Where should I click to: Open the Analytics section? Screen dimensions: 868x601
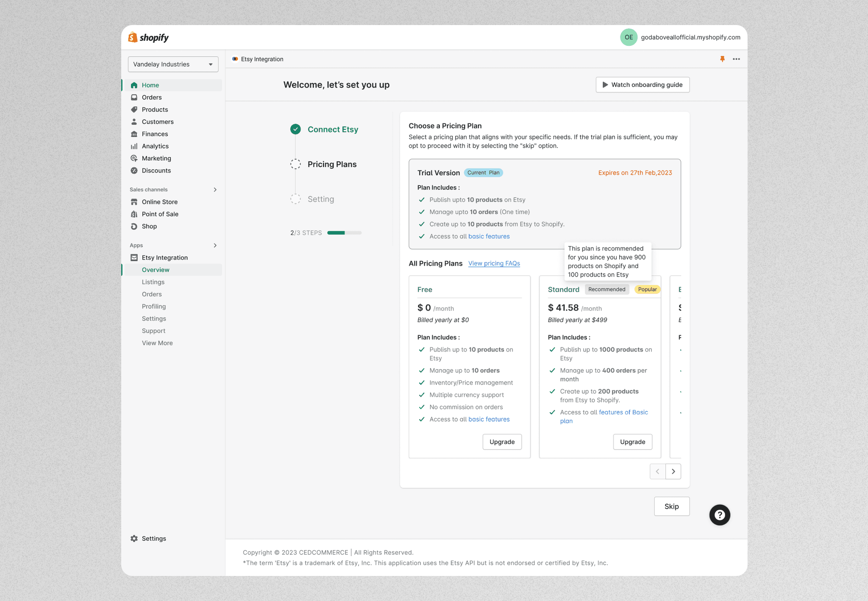pyautogui.click(x=155, y=146)
